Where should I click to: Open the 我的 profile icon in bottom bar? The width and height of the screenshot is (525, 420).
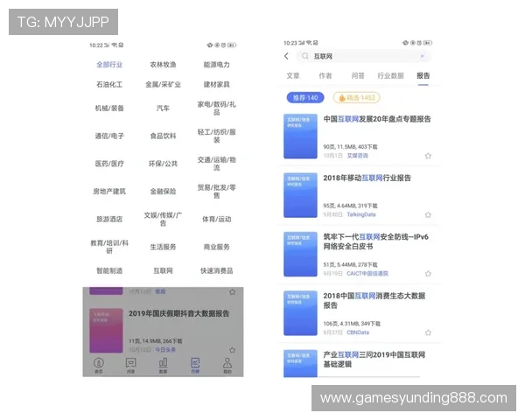(227, 366)
